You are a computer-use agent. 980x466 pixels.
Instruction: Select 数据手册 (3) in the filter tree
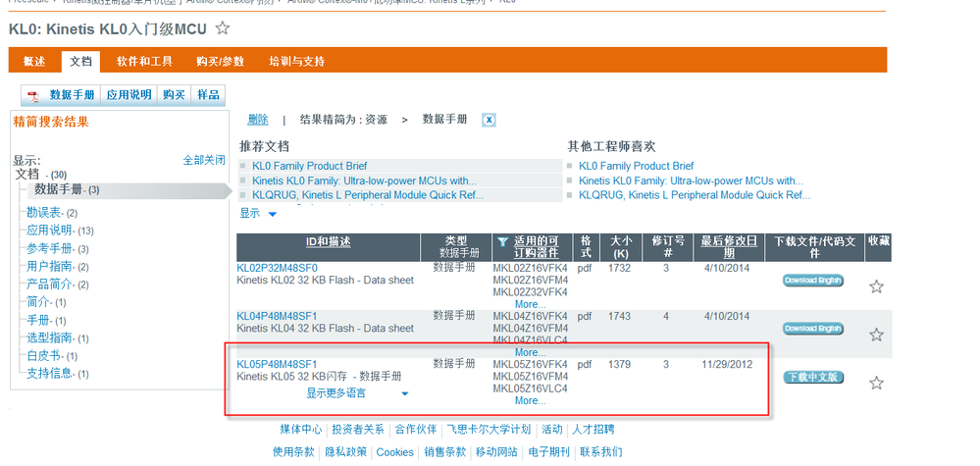[67, 190]
